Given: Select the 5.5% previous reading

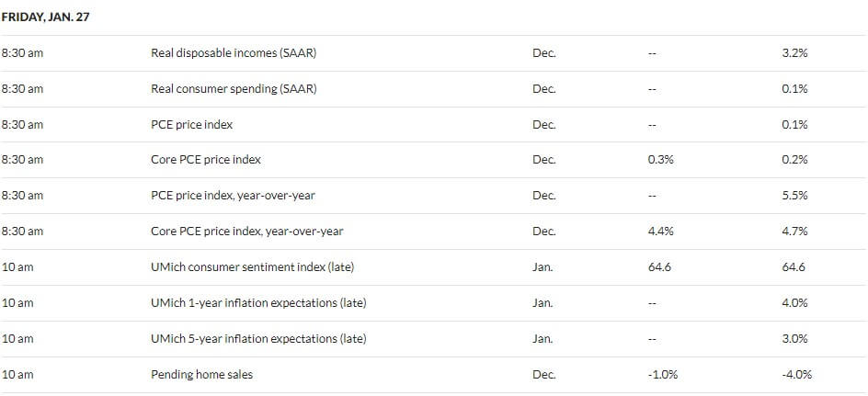Looking at the screenshot, I should [794, 195].
